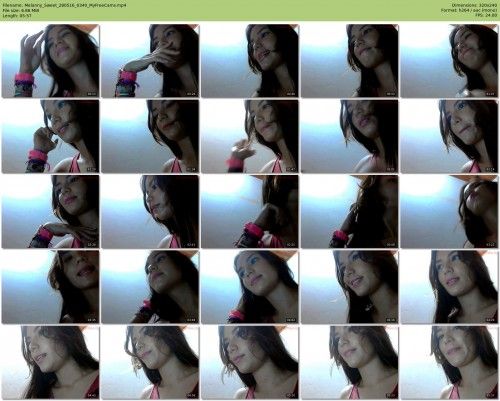
Task: Open the final thumbnail in the bottom row
Action: 449,363
